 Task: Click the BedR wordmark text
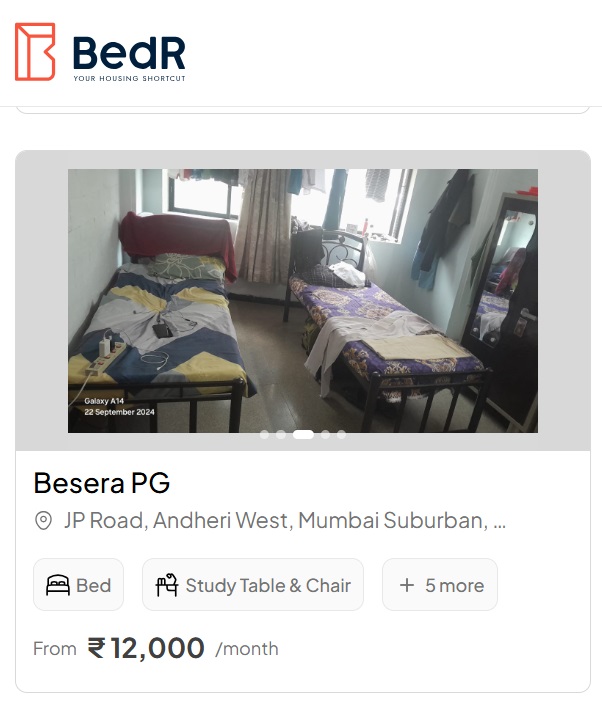pyautogui.click(x=129, y=51)
